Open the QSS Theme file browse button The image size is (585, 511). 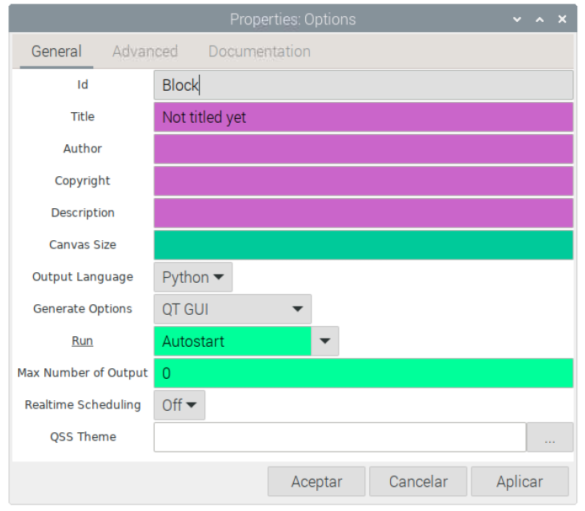point(550,437)
